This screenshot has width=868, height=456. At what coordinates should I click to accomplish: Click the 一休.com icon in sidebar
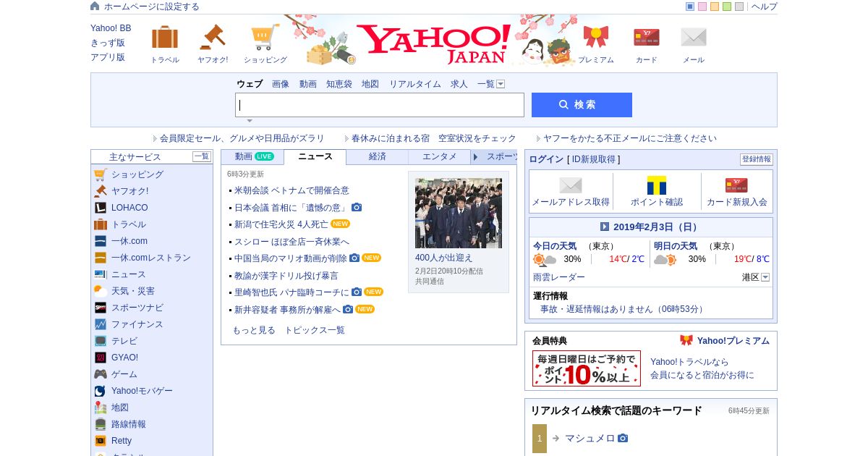(x=101, y=241)
